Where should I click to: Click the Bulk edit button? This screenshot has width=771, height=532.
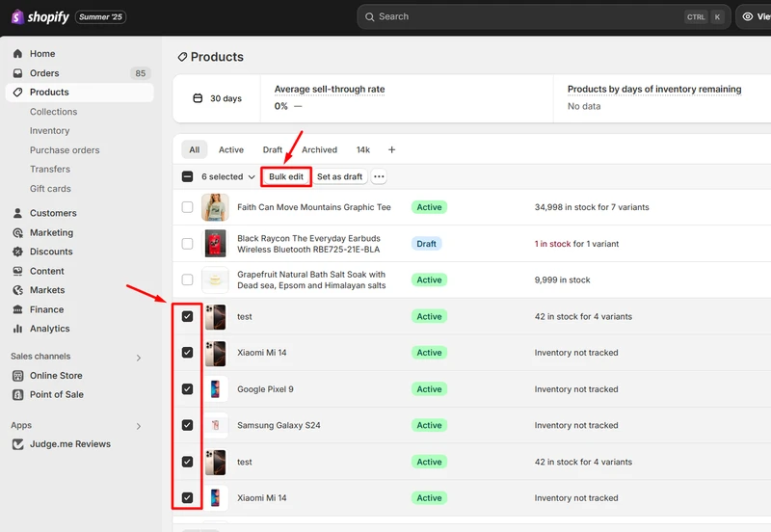pyautogui.click(x=286, y=176)
